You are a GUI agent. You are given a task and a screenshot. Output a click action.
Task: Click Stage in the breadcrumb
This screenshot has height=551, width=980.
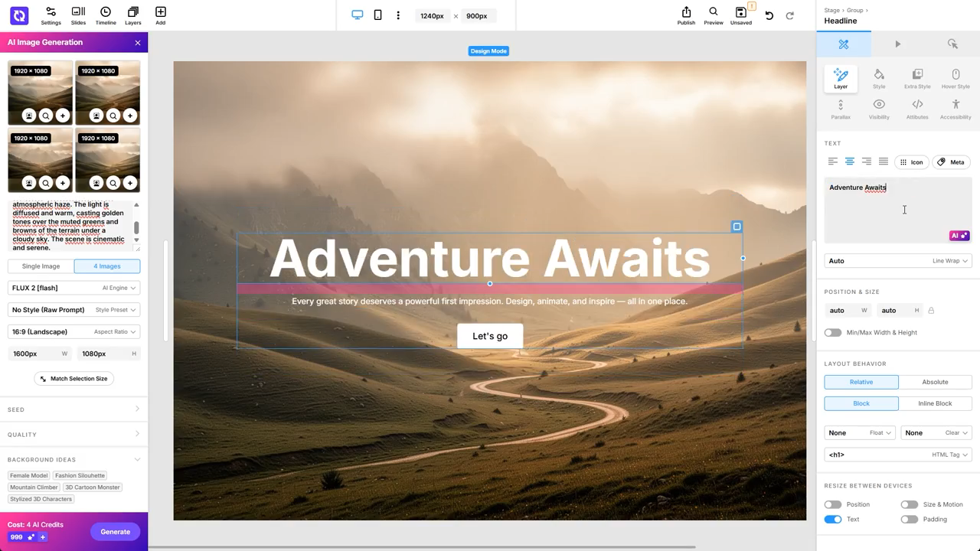(831, 10)
